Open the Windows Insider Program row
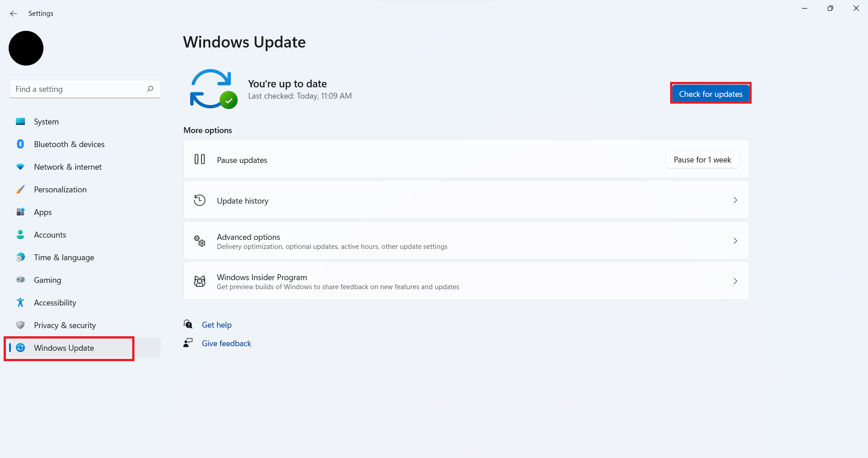868x458 pixels. 466,281
